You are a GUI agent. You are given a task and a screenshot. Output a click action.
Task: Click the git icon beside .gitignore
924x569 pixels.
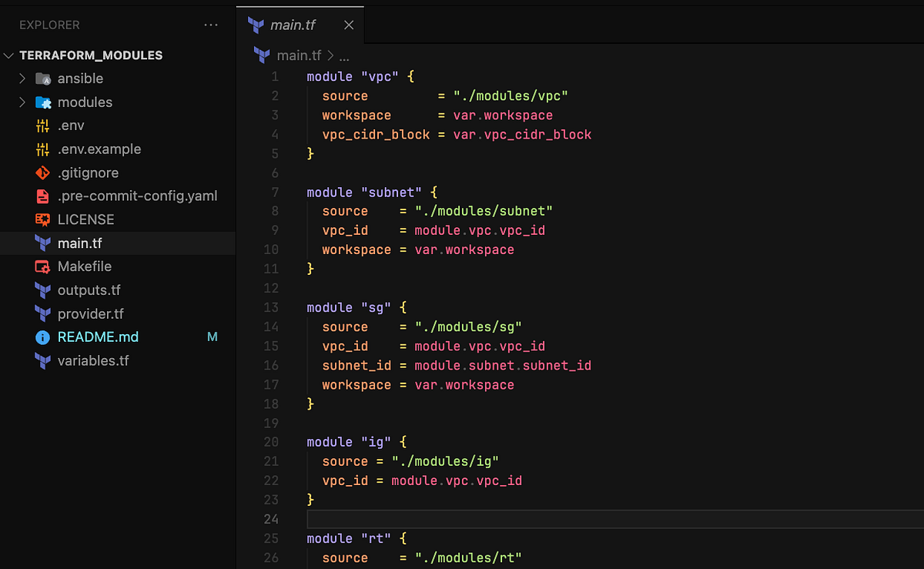click(x=43, y=172)
